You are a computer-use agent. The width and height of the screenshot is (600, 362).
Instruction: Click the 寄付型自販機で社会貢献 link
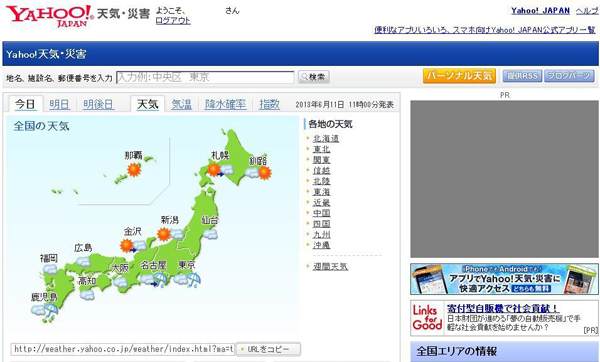[x=502, y=308]
